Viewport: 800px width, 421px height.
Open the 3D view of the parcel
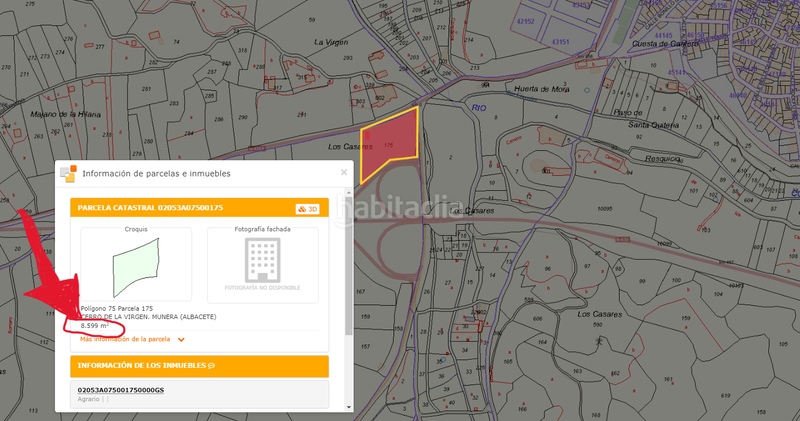click(x=307, y=209)
